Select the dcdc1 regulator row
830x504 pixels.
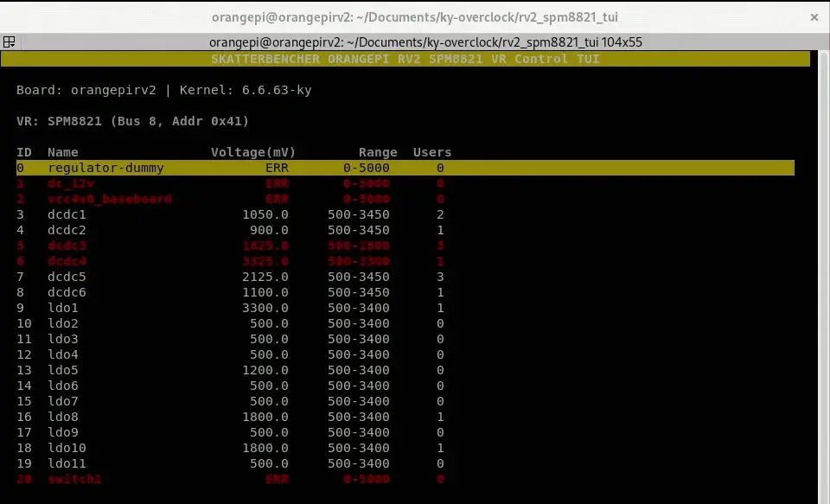coord(67,214)
